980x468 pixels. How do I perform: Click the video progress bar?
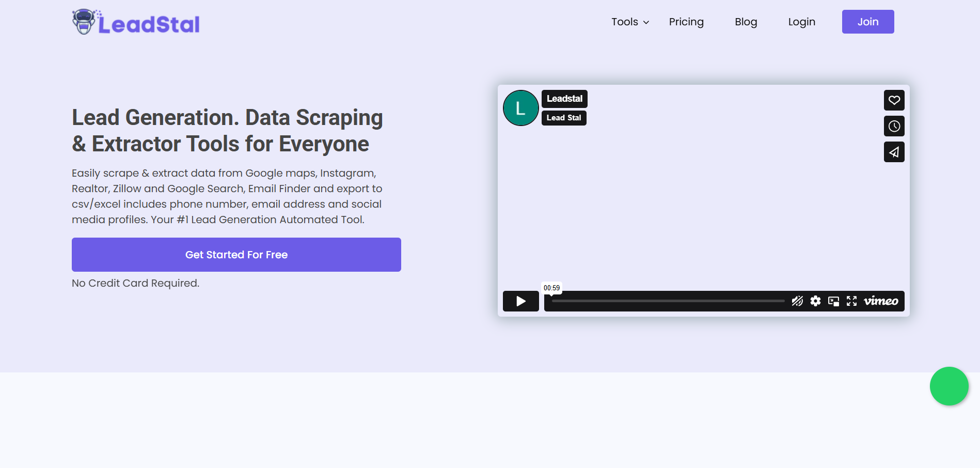(x=668, y=301)
